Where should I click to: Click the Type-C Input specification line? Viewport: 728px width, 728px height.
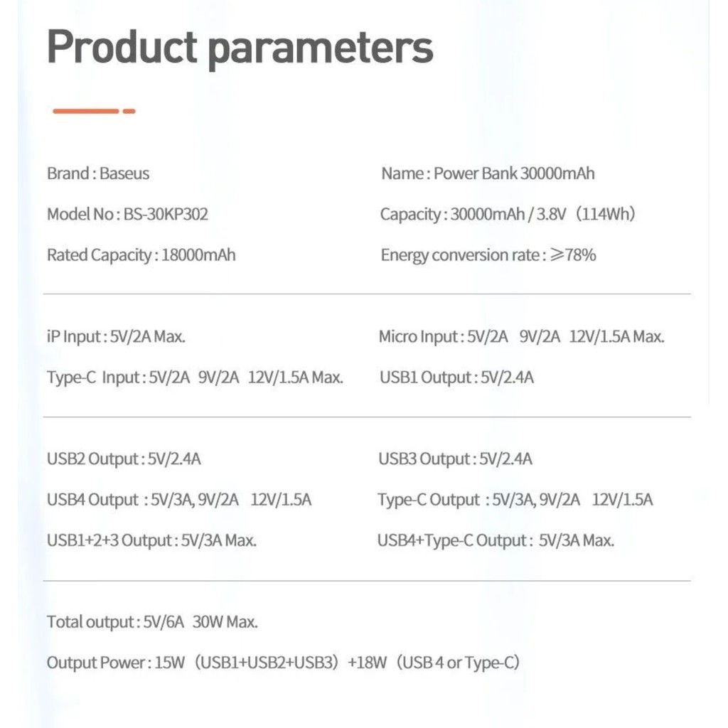pyautogui.click(x=195, y=378)
